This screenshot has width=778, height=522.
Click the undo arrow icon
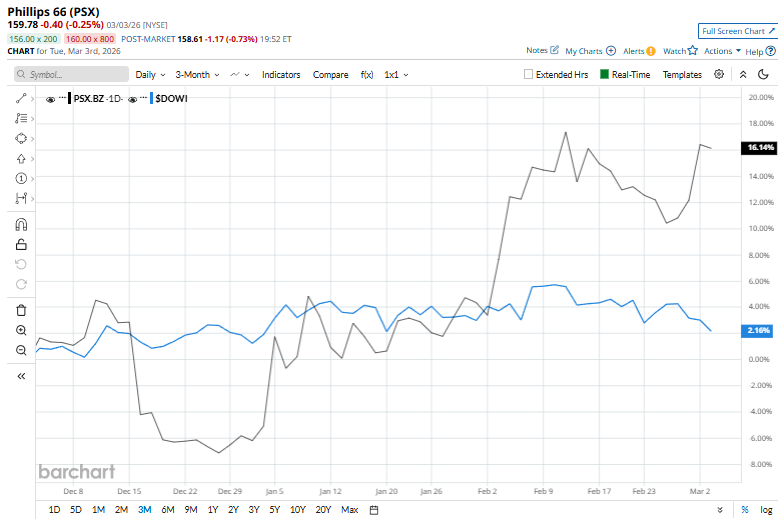(21, 264)
